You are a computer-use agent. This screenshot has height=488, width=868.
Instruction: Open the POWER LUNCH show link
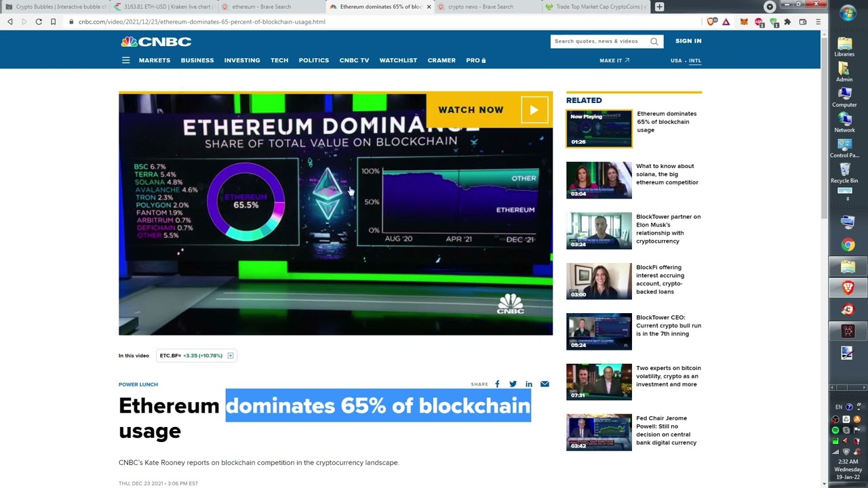(x=138, y=384)
